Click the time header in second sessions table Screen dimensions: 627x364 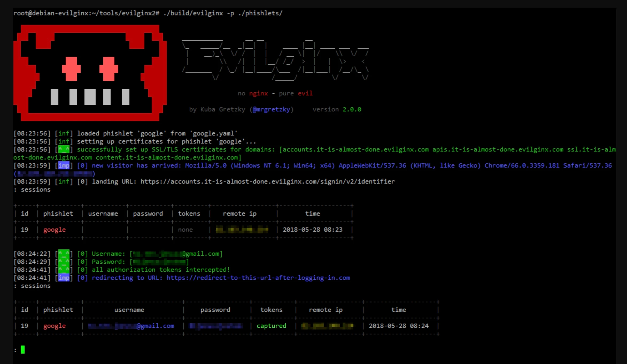click(398, 310)
